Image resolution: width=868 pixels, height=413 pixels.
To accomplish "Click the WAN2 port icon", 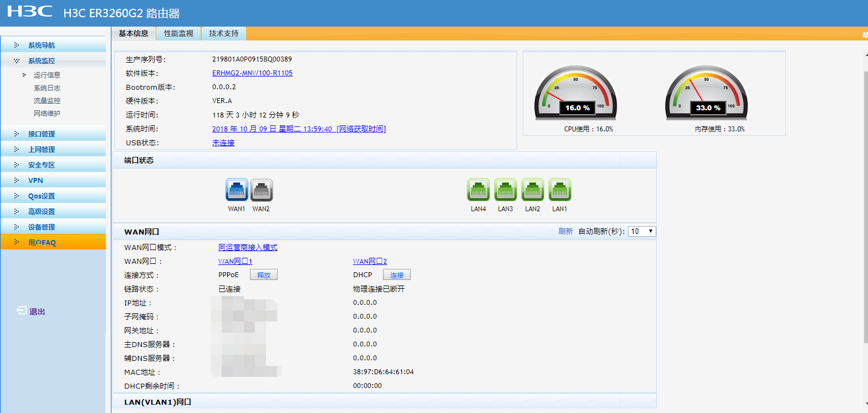I will [262, 190].
